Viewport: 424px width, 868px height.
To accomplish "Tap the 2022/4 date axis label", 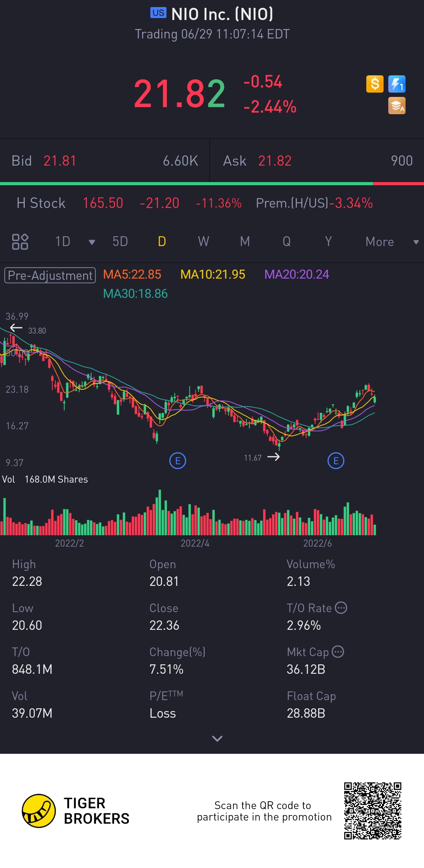I will click(195, 543).
